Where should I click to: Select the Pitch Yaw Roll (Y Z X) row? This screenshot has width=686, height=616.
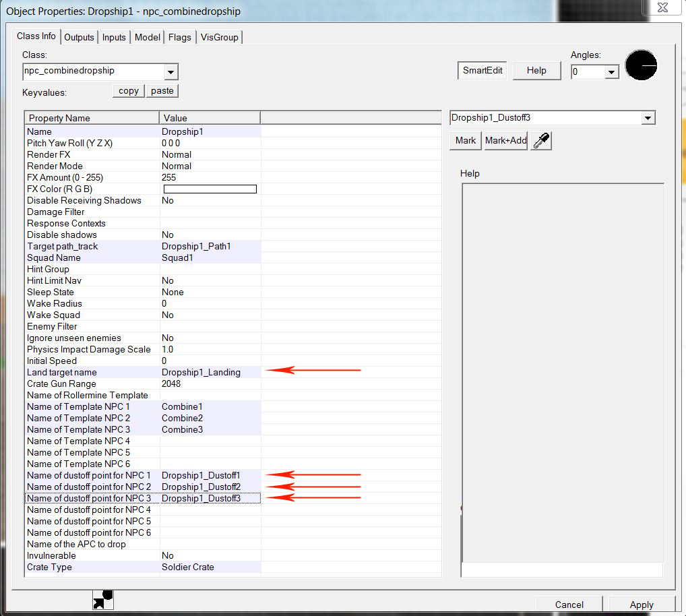tap(143, 143)
